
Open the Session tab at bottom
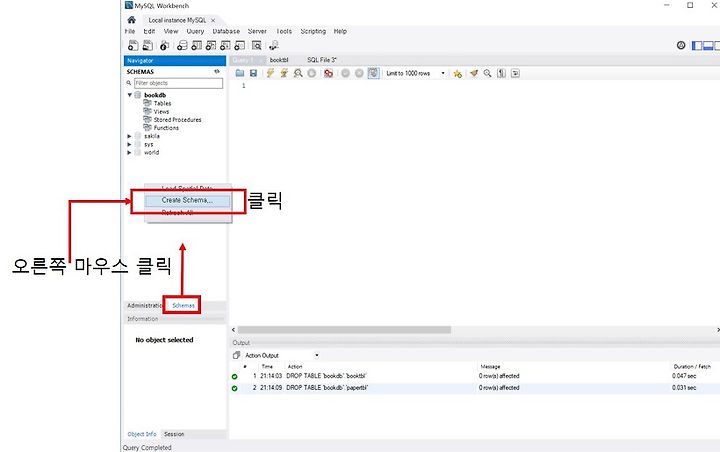(x=174, y=434)
